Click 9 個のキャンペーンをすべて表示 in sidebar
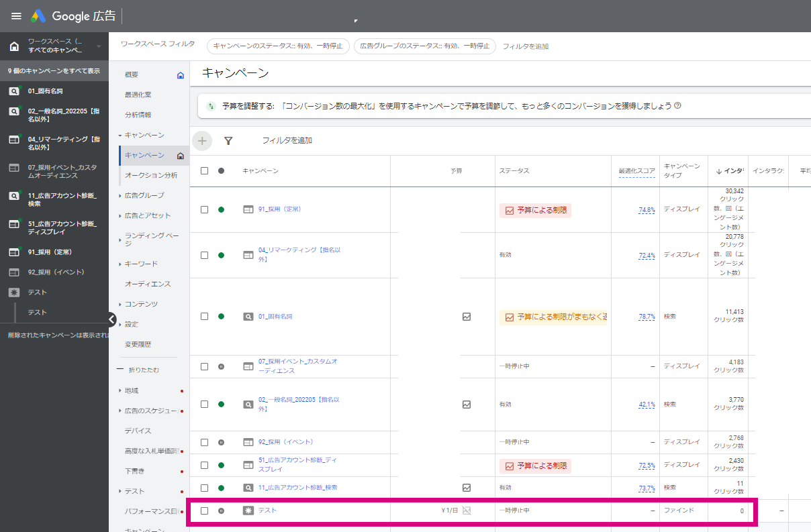 click(54, 70)
